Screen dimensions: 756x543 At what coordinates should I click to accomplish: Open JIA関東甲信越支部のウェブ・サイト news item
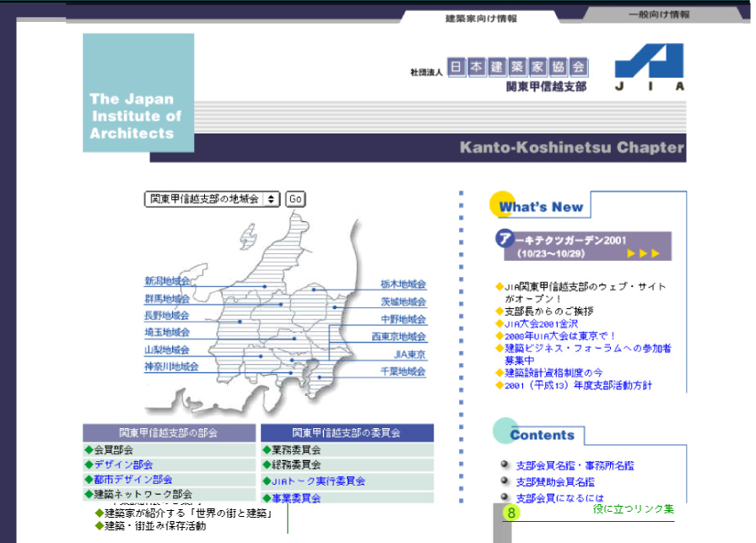(x=585, y=292)
